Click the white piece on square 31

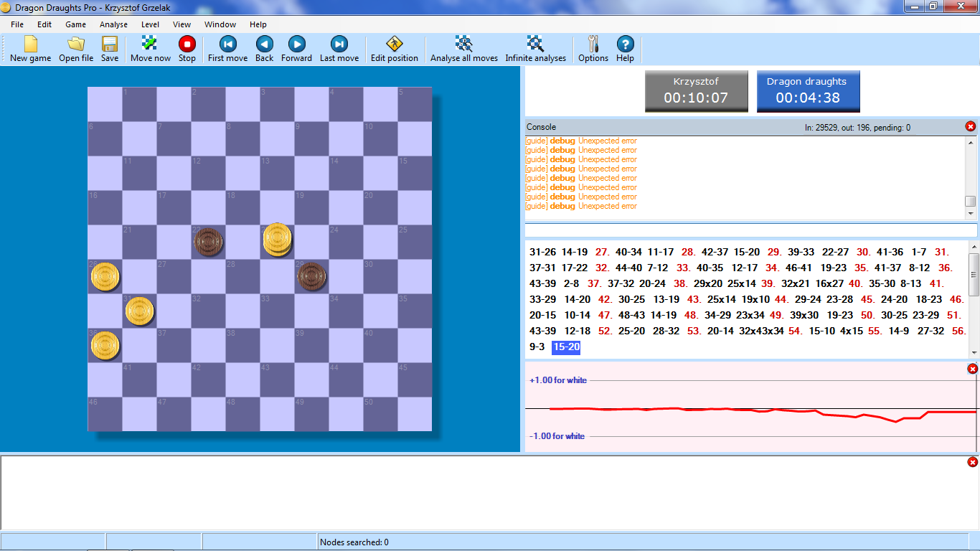coord(139,311)
